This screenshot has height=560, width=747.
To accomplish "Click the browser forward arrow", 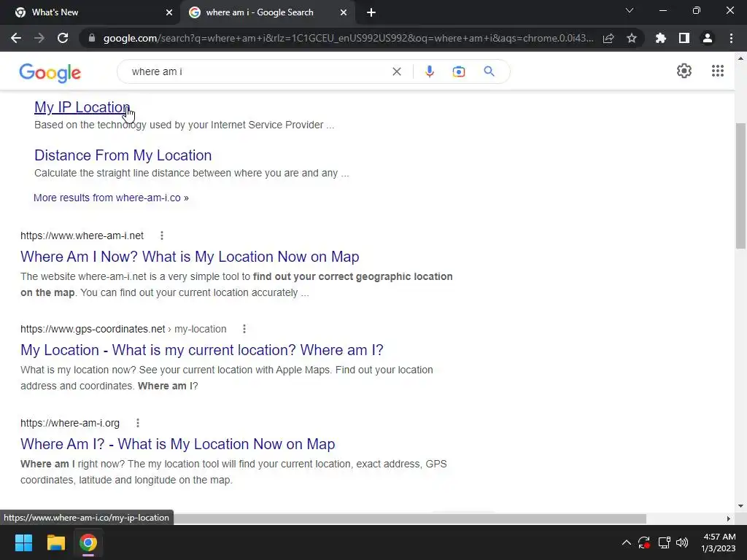I will [39, 38].
